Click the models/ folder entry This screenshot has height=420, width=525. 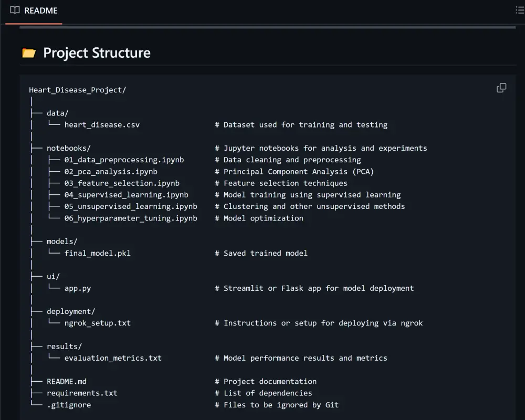coord(62,241)
